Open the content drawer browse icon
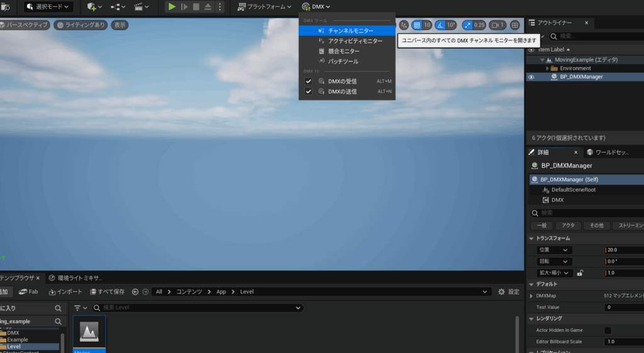644x353 pixels. pos(5,6)
